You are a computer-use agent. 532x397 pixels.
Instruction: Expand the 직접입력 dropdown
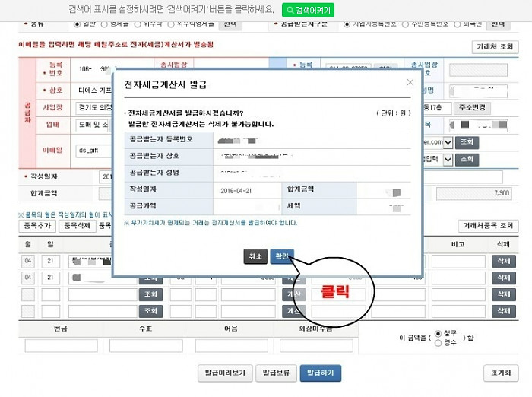pyautogui.click(x=448, y=160)
